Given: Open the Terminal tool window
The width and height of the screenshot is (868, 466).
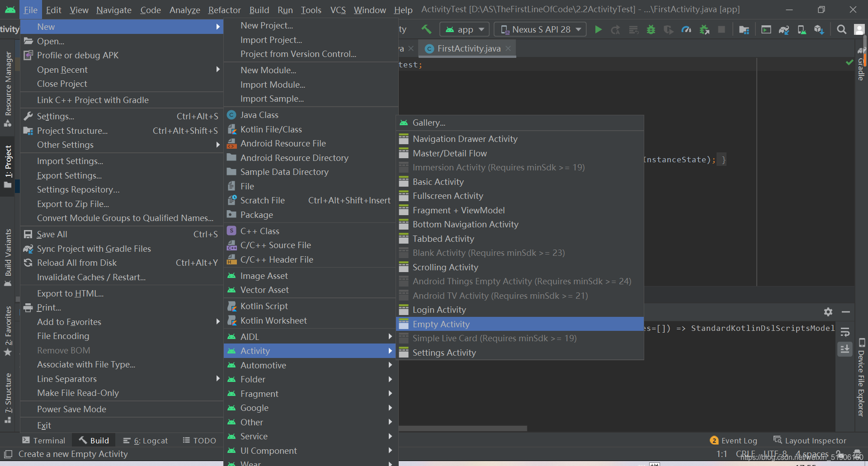Looking at the screenshot, I should pos(44,440).
